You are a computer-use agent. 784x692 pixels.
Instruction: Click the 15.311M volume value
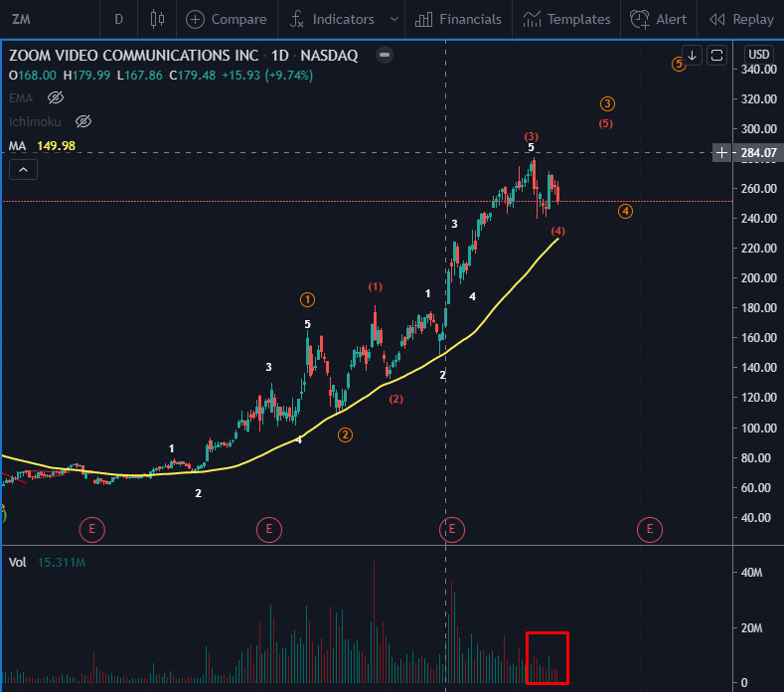coord(62,563)
